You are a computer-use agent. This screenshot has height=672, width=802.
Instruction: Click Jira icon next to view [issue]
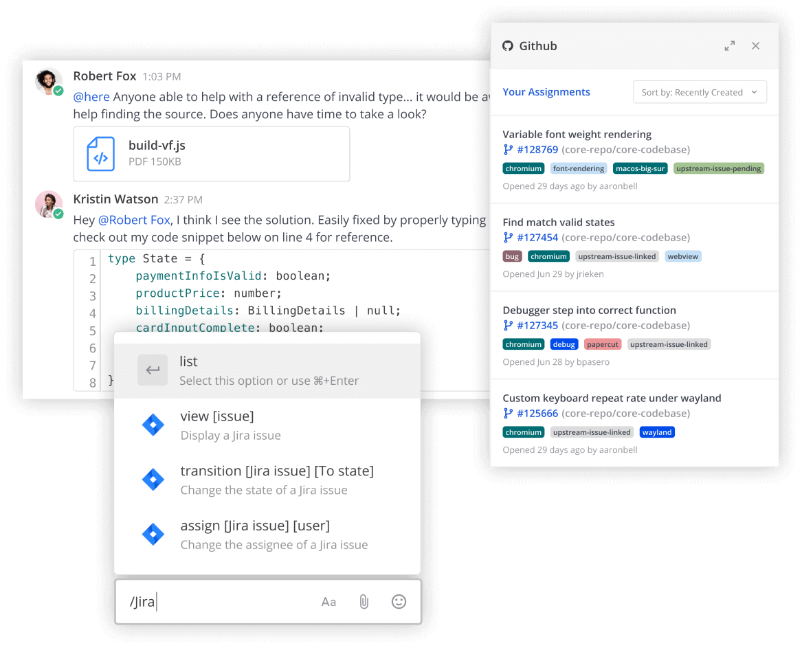(x=153, y=425)
